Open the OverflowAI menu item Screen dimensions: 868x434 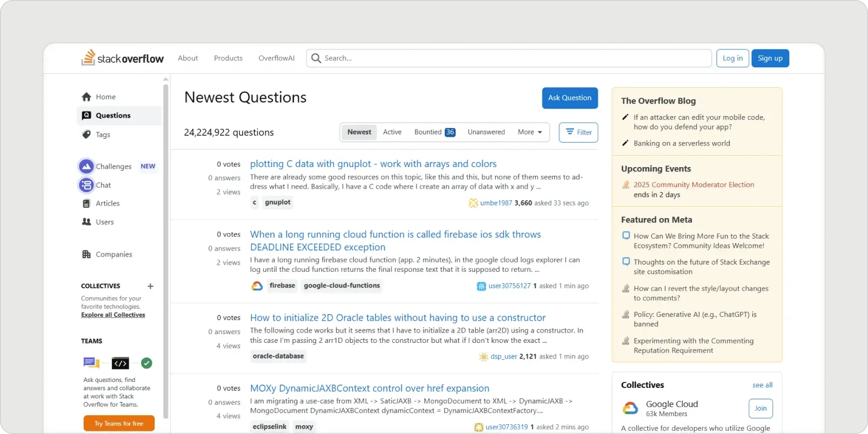[x=277, y=58]
